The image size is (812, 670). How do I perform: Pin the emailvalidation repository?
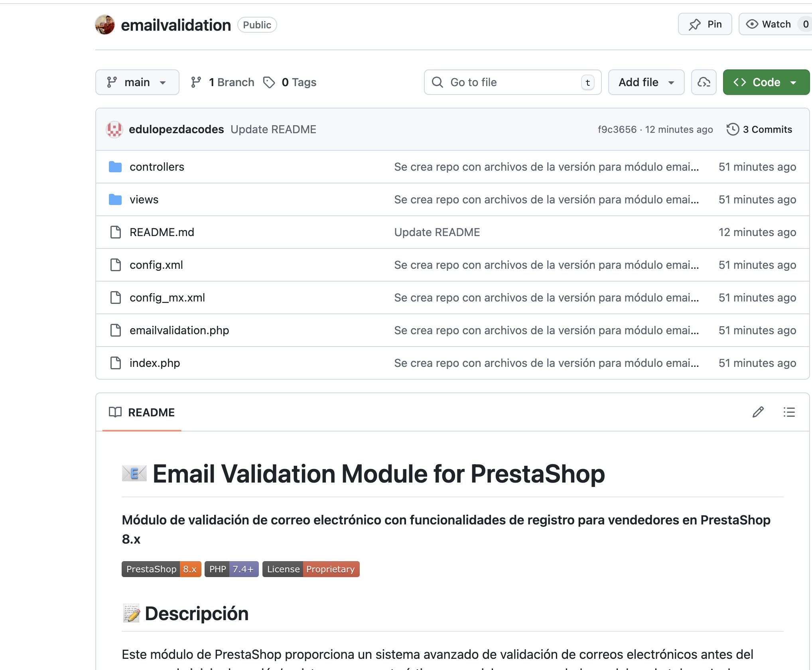705,24
